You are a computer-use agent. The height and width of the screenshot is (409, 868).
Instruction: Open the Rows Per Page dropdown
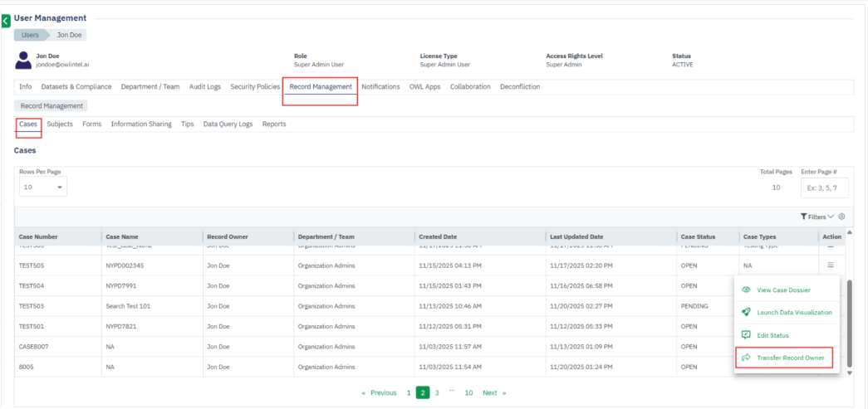[x=42, y=187]
